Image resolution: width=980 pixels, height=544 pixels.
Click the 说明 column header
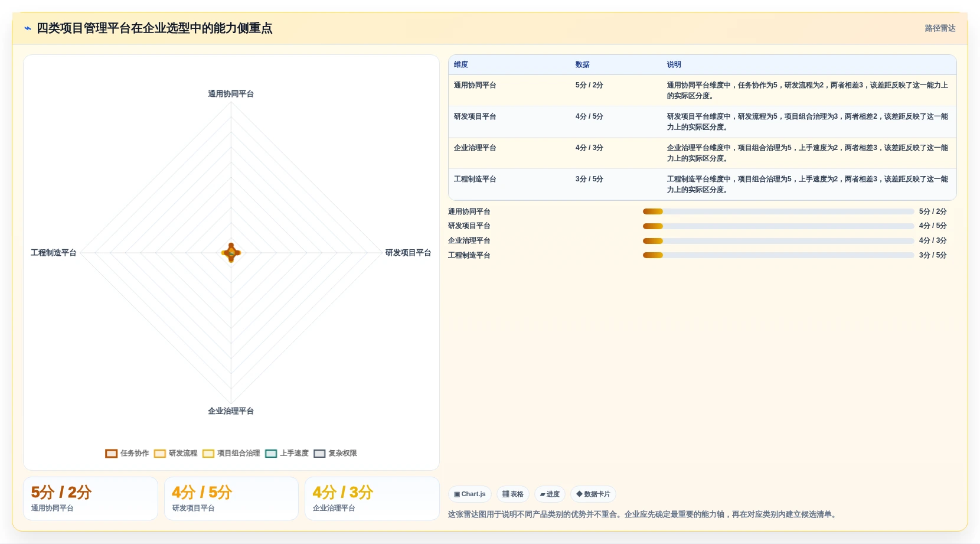pos(674,64)
